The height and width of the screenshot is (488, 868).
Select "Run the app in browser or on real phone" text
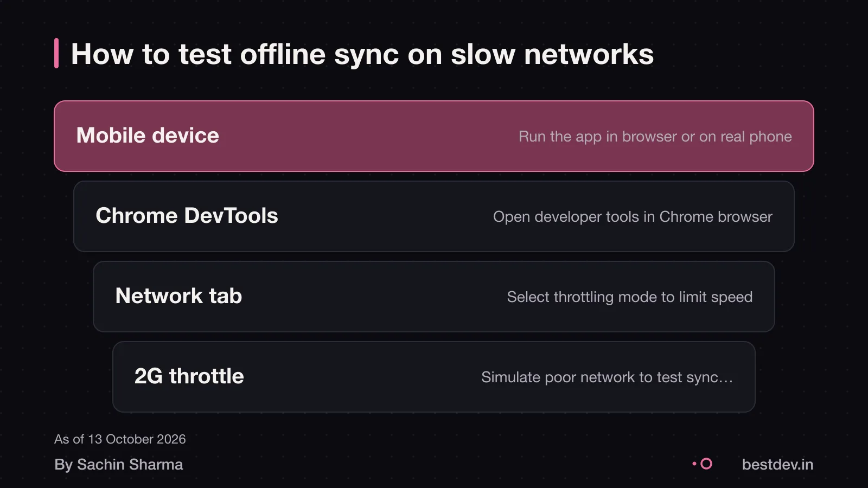[655, 137]
